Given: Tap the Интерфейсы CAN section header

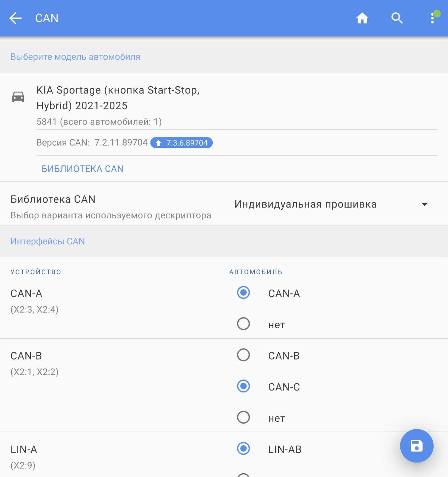Looking at the screenshot, I should [x=48, y=241].
